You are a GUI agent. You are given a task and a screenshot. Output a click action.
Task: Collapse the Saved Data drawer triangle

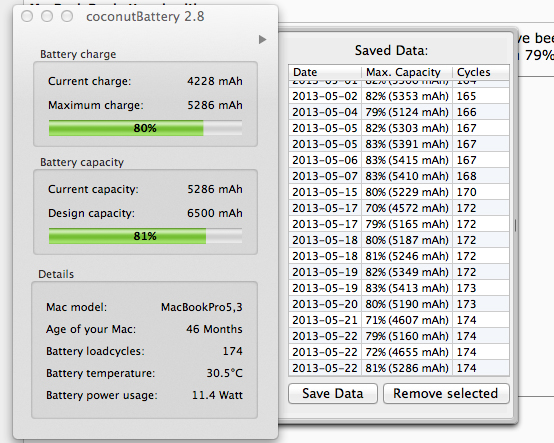(x=262, y=40)
